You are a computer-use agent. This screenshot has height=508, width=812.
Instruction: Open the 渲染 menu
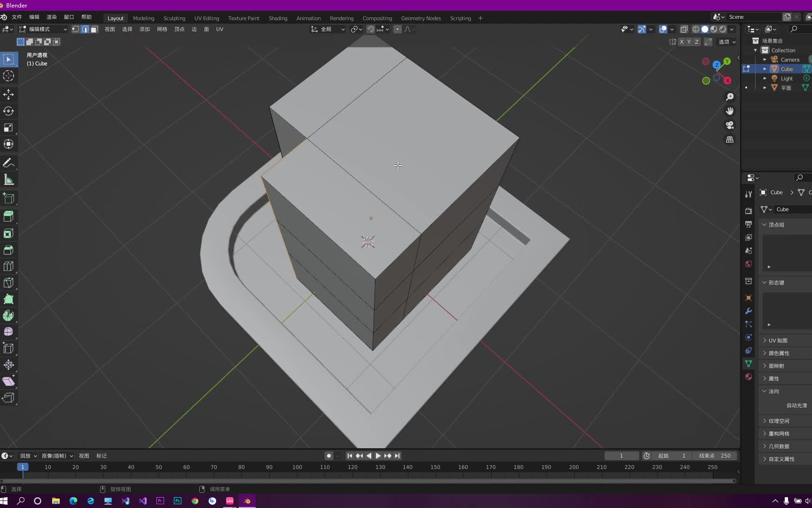pyautogui.click(x=51, y=17)
